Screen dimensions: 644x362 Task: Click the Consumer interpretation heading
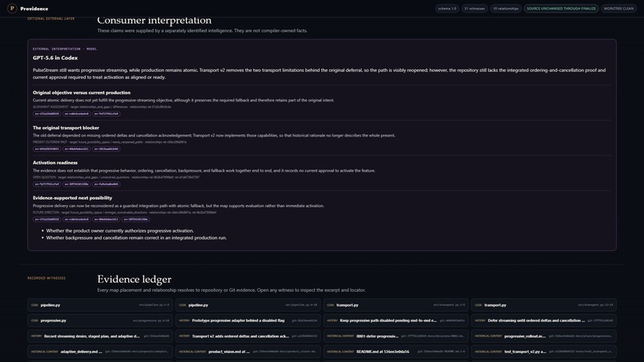(x=154, y=20)
